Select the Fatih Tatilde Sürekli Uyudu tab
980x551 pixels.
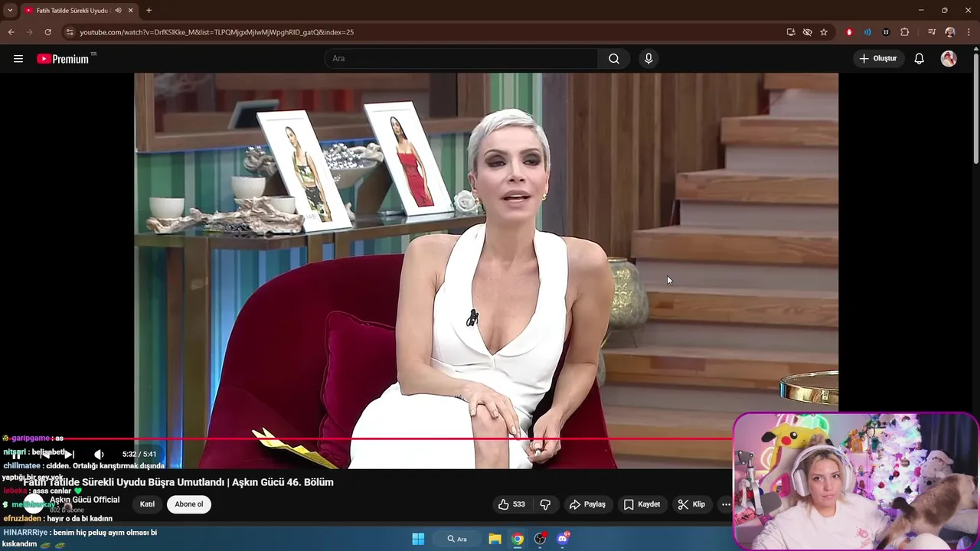(x=73, y=11)
